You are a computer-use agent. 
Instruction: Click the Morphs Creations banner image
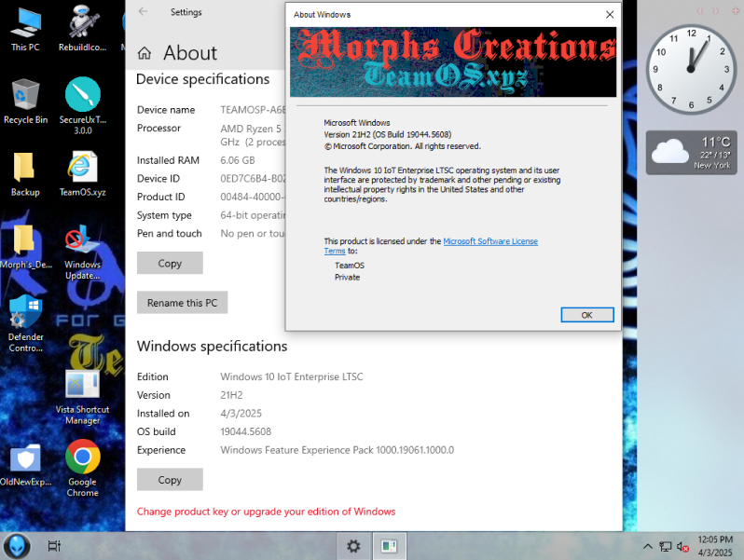coord(453,62)
